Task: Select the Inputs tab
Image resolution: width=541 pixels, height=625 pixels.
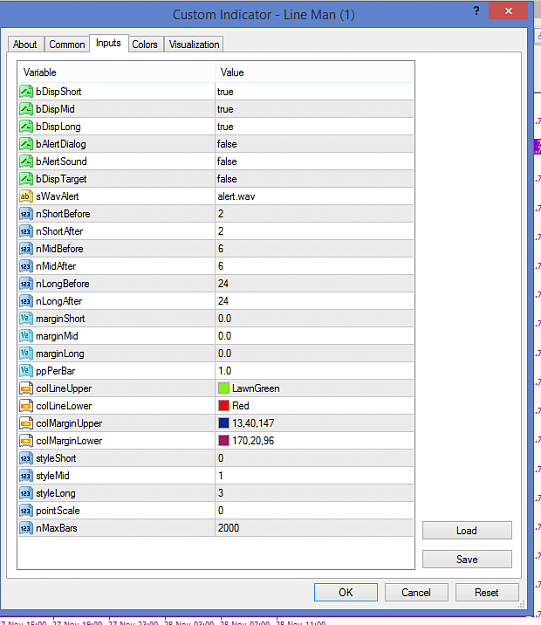Action: (x=108, y=43)
